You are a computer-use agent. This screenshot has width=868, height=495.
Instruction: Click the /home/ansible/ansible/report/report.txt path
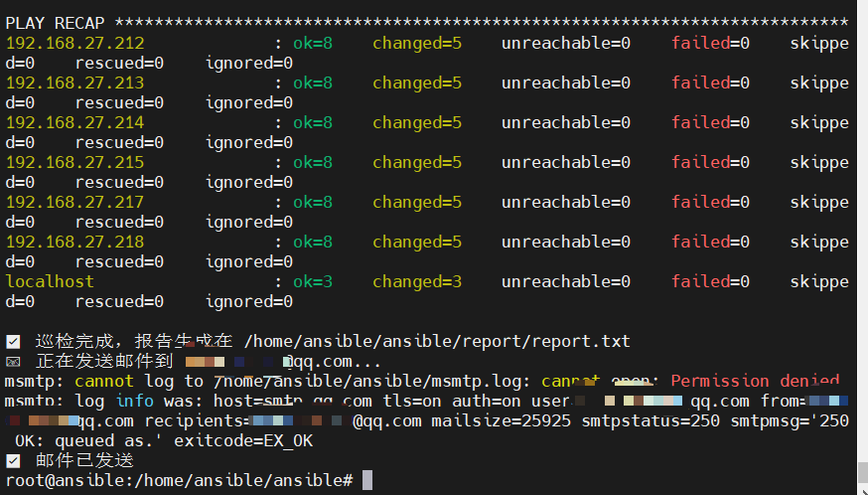point(437,342)
